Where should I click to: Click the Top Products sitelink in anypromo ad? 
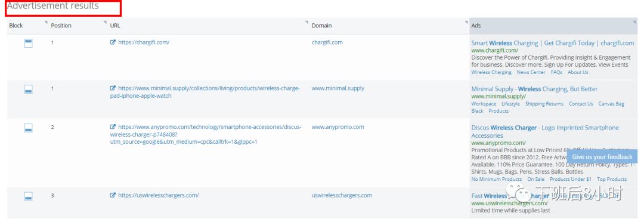[x=612, y=179]
